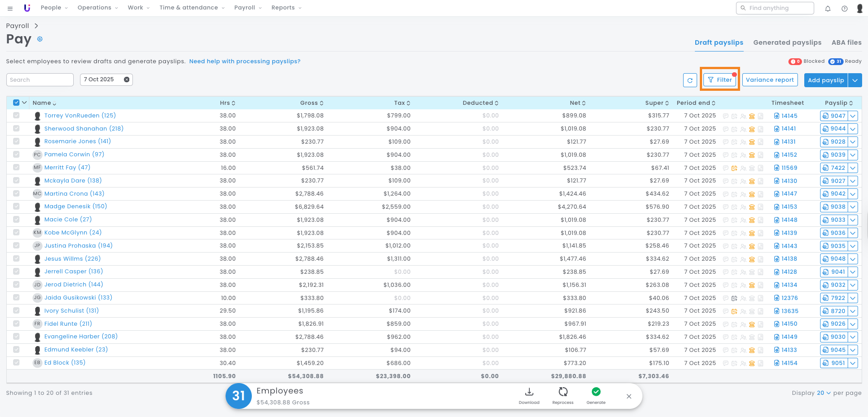868x417 pixels.
Task: Expand payslip 9047 dropdown arrow
Action: pos(853,116)
